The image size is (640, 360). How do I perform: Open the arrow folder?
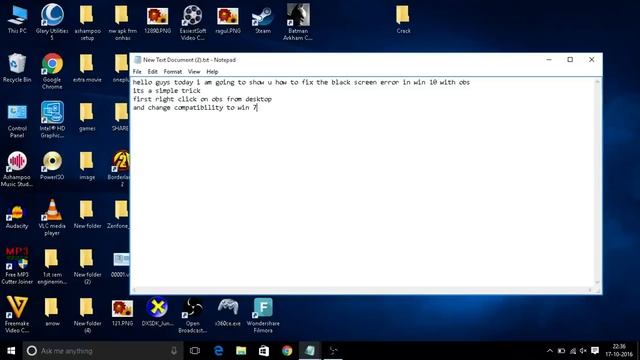[x=52, y=312]
